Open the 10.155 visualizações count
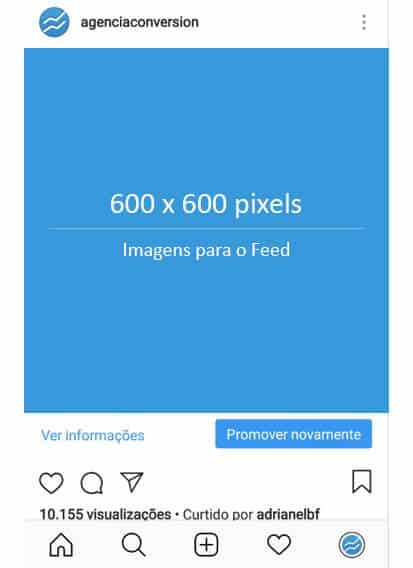Screen dimensions: 413x568 pos(105,514)
